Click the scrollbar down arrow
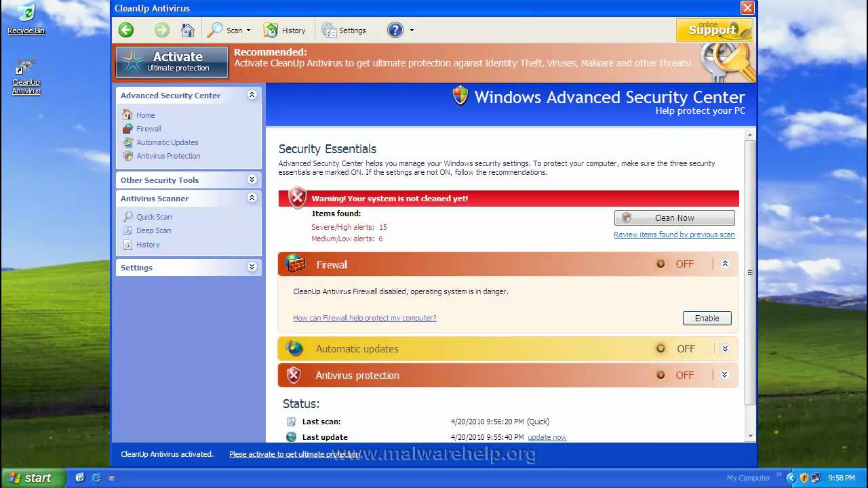The image size is (868, 488). click(x=750, y=436)
